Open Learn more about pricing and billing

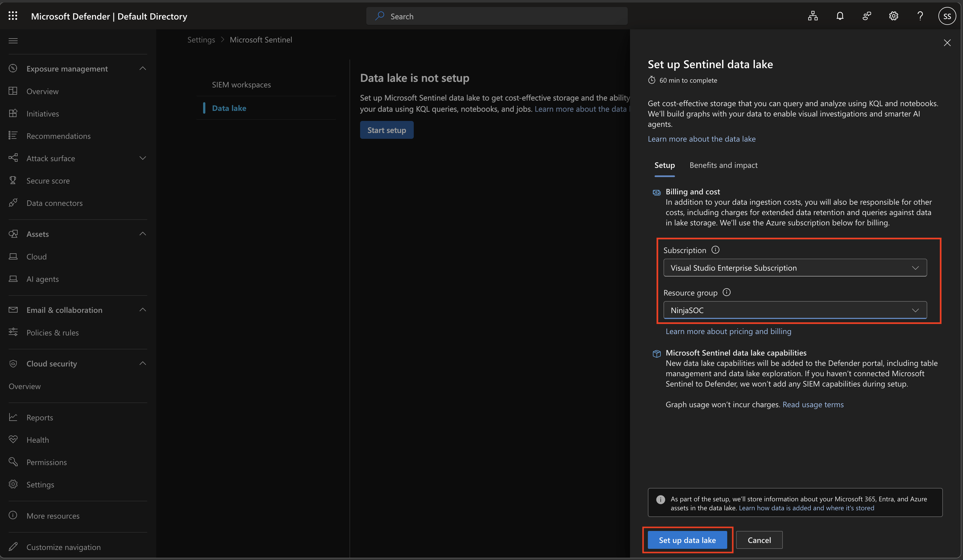click(x=728, y=332)
